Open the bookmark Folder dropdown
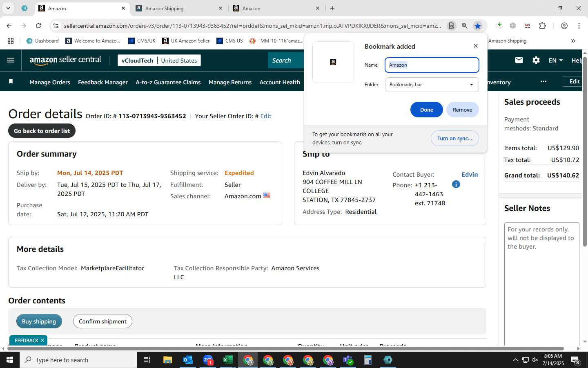This screenshot has height=368, width=588. pos(432,85)
